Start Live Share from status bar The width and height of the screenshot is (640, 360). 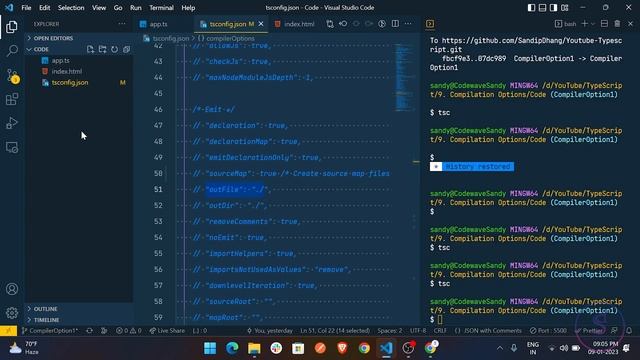pyautogui.click(x=167, y=331)
